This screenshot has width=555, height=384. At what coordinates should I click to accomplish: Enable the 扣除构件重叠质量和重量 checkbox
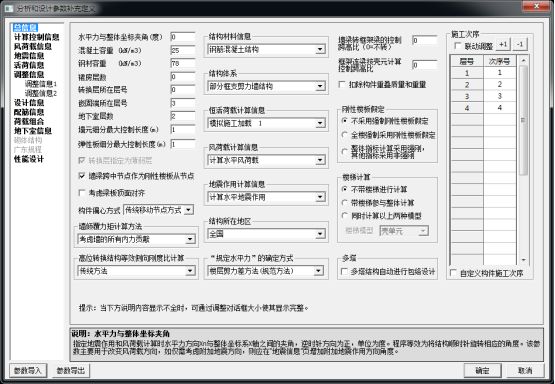coord(342,85)
